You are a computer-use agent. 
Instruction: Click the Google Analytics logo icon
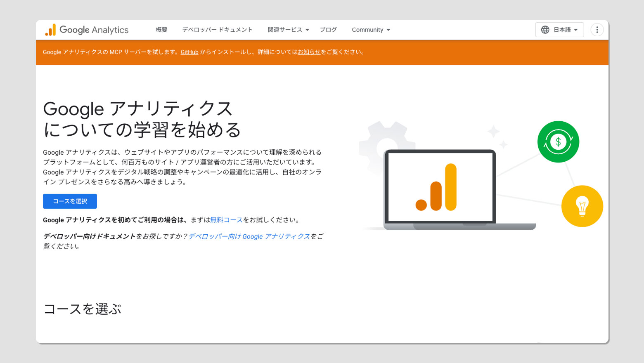click(x=50, y=30)
